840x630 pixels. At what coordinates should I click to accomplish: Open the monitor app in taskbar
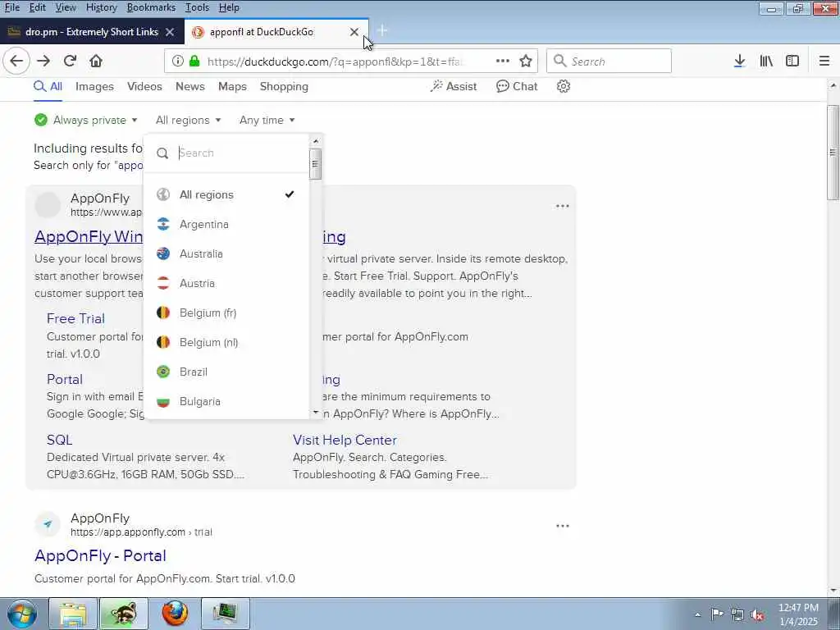(x=226, y=614)
